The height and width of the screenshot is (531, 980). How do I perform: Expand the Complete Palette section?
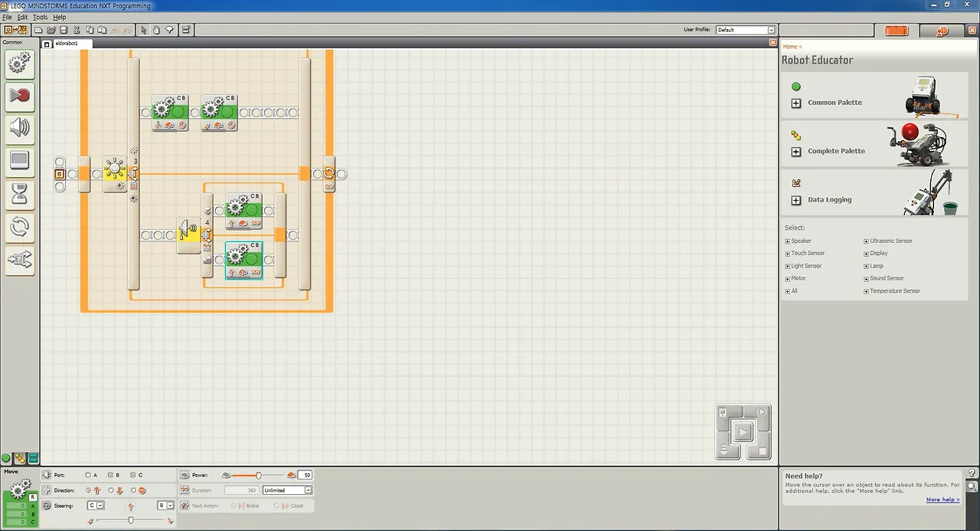796,151
